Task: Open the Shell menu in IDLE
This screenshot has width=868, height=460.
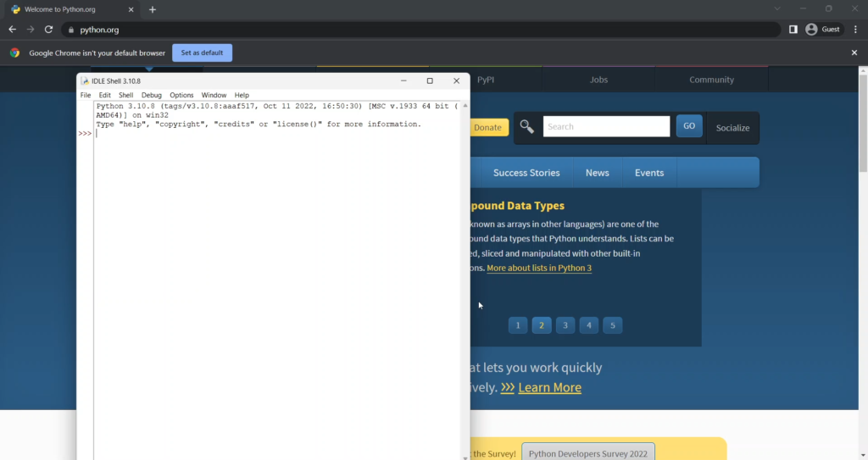Action: click(125, 95)
